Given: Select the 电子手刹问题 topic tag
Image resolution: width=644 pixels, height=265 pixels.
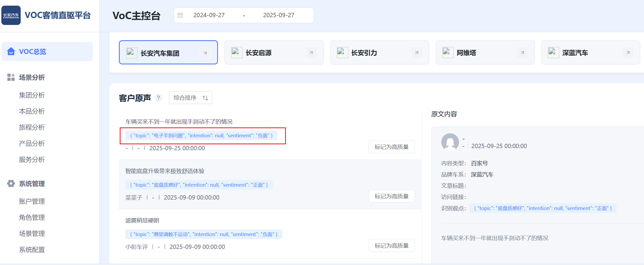Looking at the screenshot, I should point(201,136).
